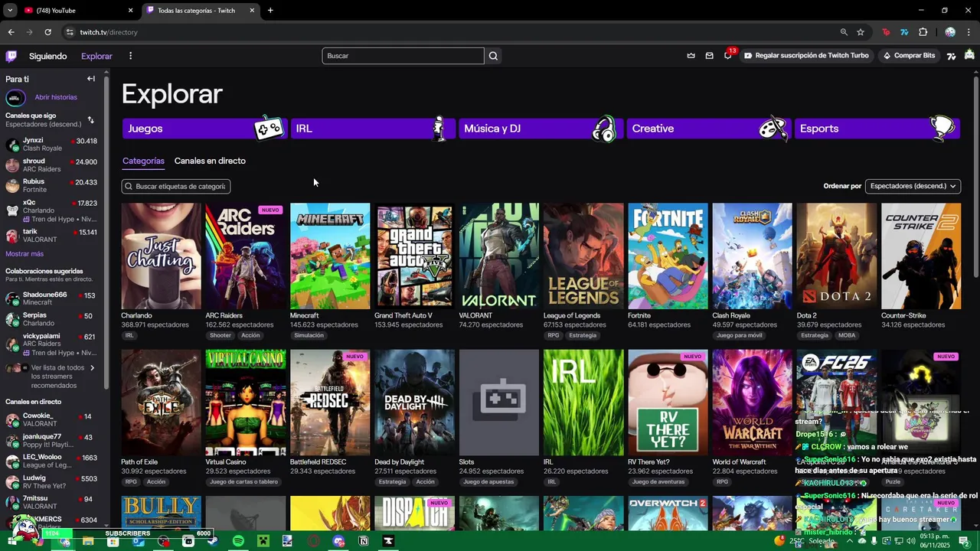The image size is (980, 551).
Task: Click the 7TV icon in Twitch header
Action: [951, 56]
